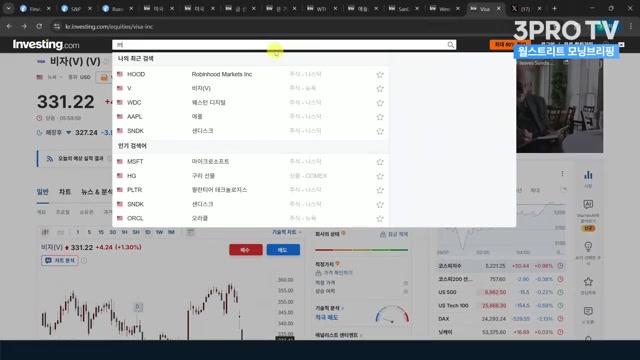Image resolution: width=640 pixels, height=360 pixels.
Task: Open the watchlist star sidebar icon
Action: tap(588, 282)
